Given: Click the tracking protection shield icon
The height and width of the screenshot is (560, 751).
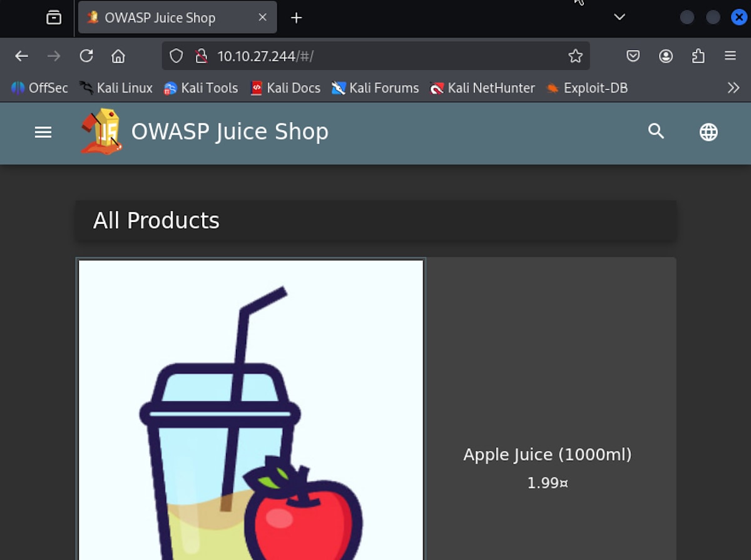Looking at the screenshot, I should [176, 56].
